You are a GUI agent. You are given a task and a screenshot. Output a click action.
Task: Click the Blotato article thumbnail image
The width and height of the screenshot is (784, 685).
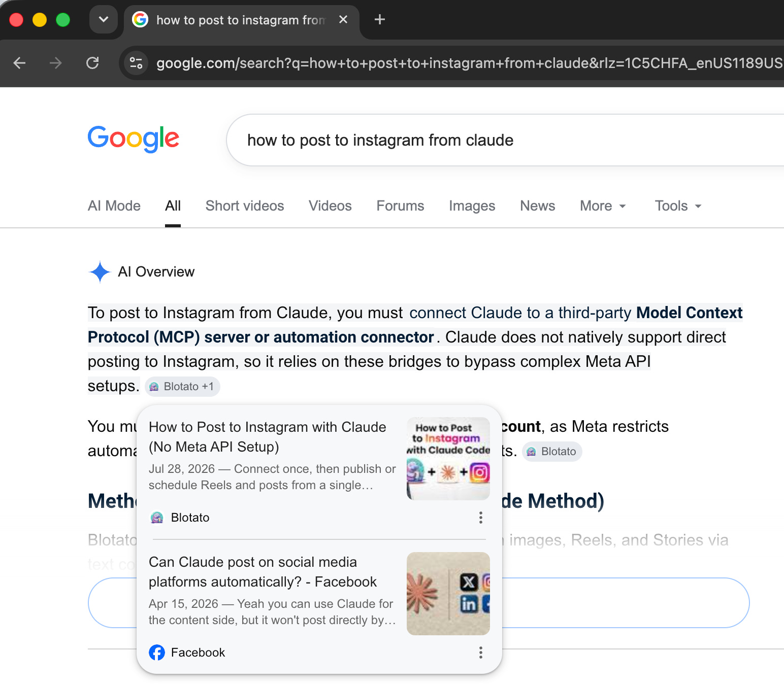448,459
